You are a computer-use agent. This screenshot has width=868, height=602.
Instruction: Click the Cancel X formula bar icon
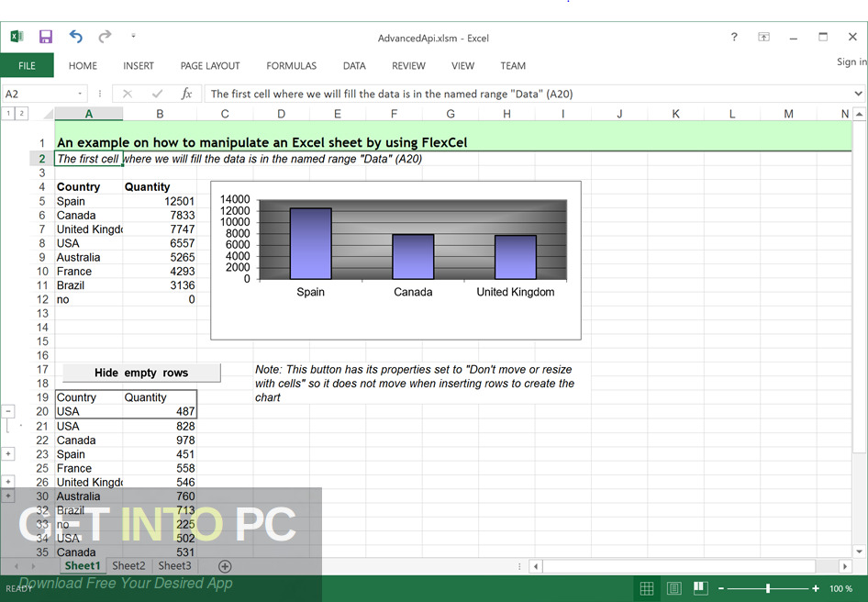point(128,94)
